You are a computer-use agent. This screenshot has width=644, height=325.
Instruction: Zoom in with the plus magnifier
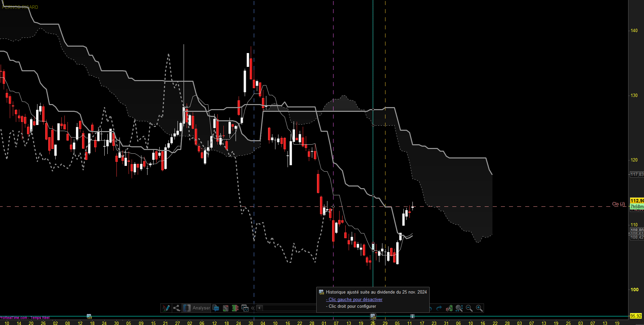pyautogui.click(x=479, y=308)
